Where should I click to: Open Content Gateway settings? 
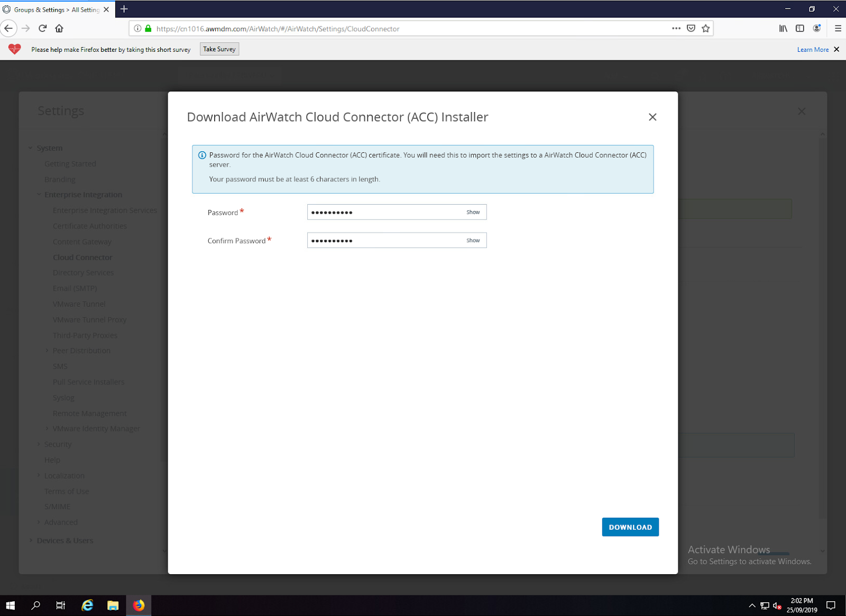pos(82,242)
